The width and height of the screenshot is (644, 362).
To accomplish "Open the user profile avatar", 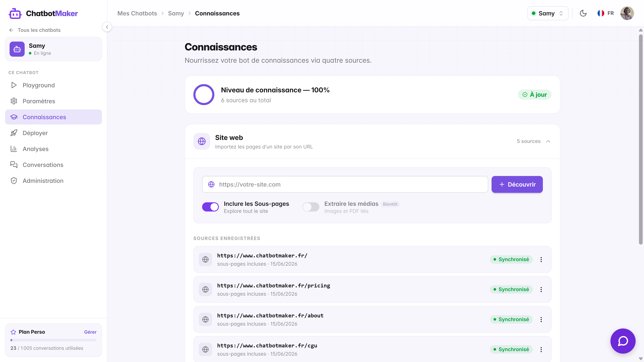I will [627, 13].
